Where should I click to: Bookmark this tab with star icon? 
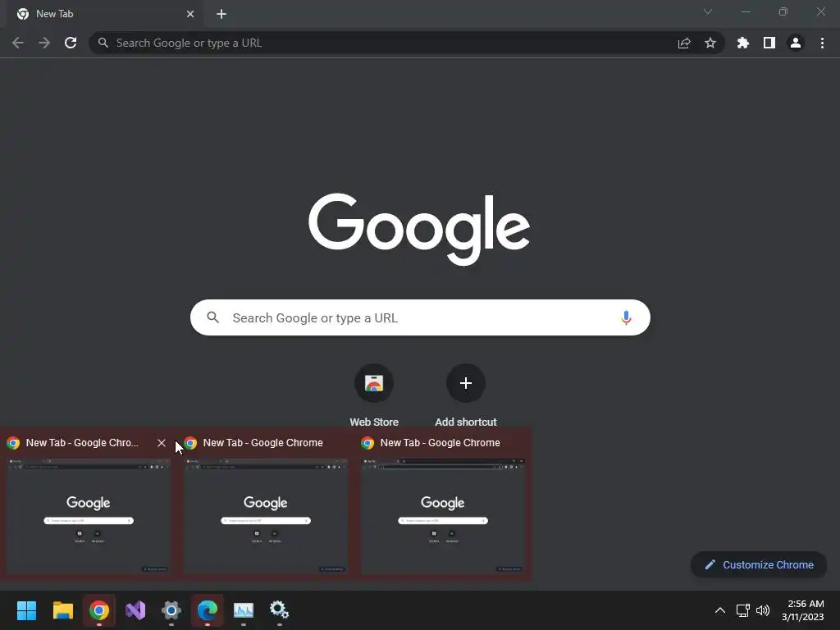710,43
